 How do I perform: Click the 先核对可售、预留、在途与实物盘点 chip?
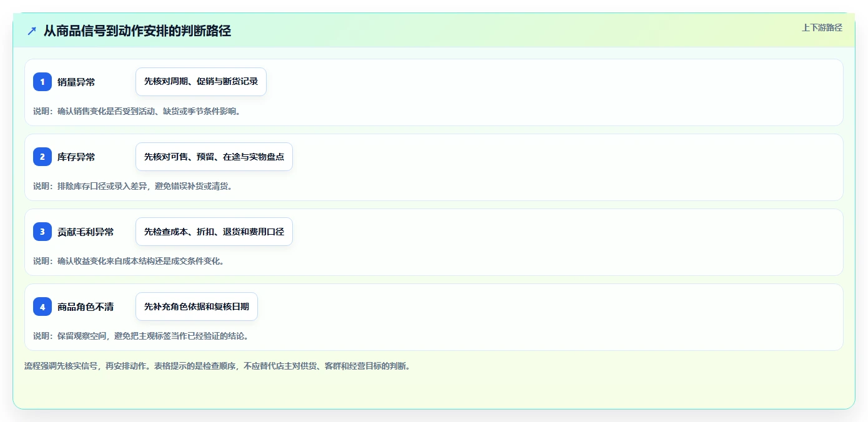pos(214,157)
